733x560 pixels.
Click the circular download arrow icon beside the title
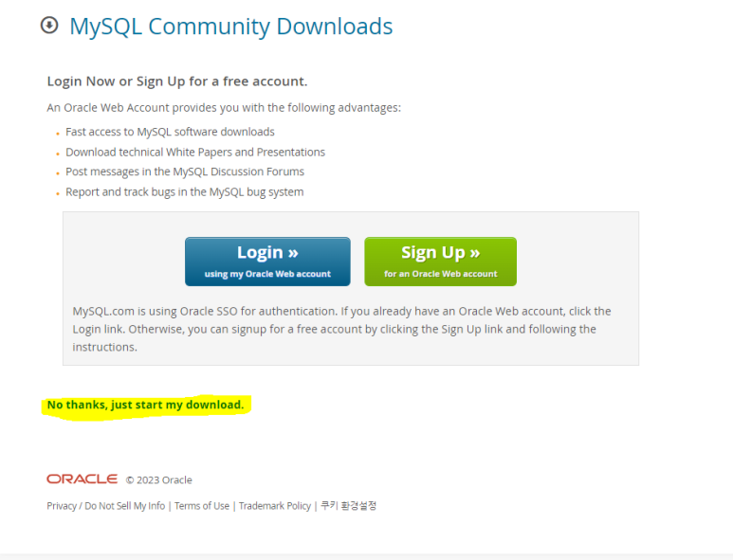tap(49, 26)
